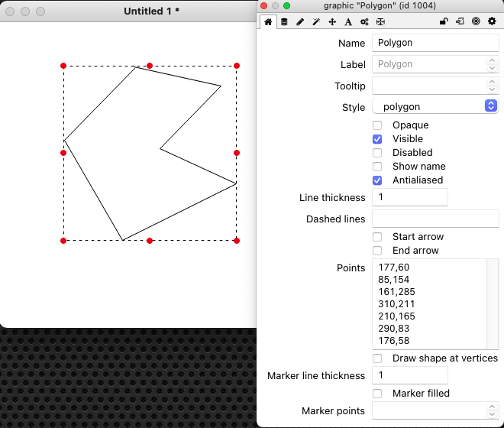Open the magic wand Effects pane
504x428 pixels.
coord(316,22)
